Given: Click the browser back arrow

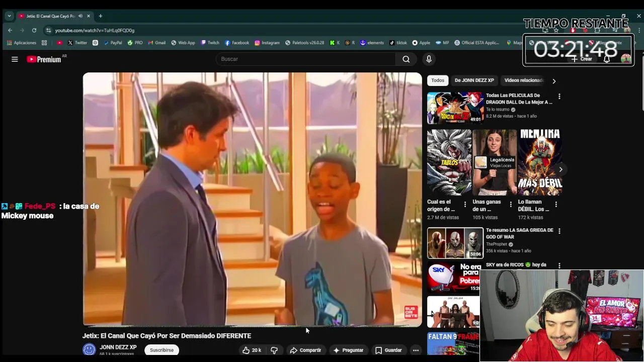Looking at the screenshot, I should click(10, 30).
